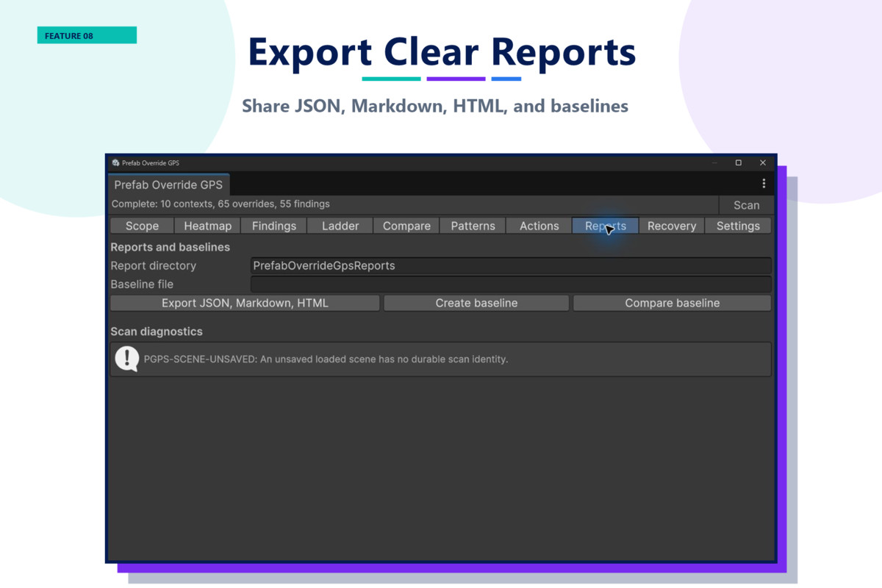882x588 pixels.
Task: Go to the Ladder tab
Action: pyautogui.click(x=340, y=226)
